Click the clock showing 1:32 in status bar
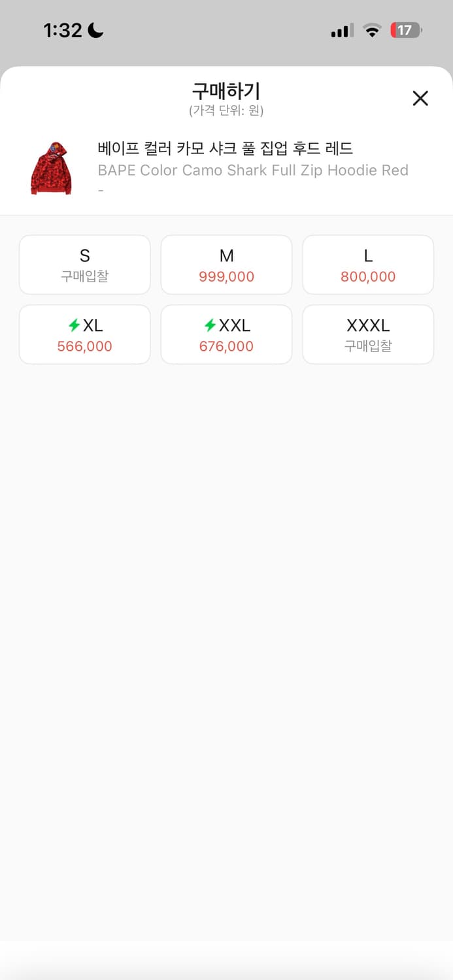 point(62,29)
